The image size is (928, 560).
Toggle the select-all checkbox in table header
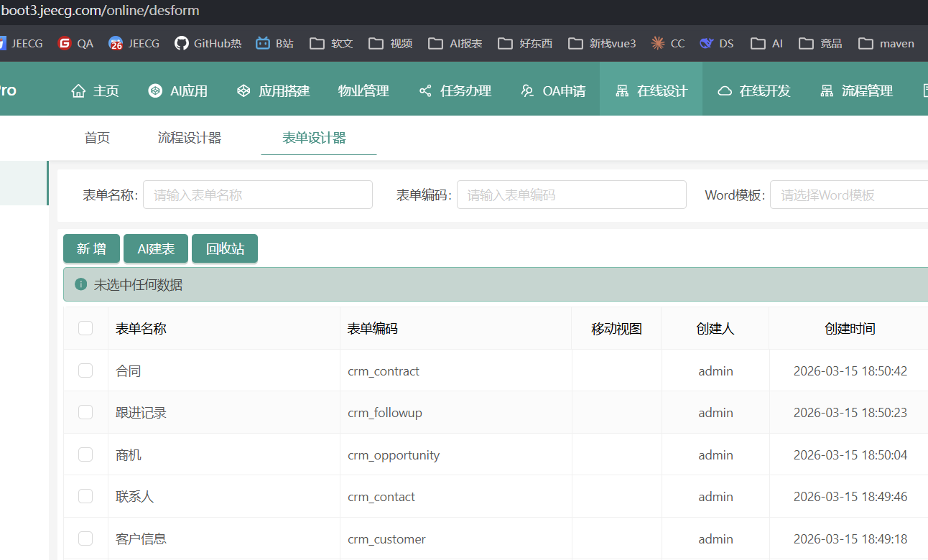click(x=85, y=328)
